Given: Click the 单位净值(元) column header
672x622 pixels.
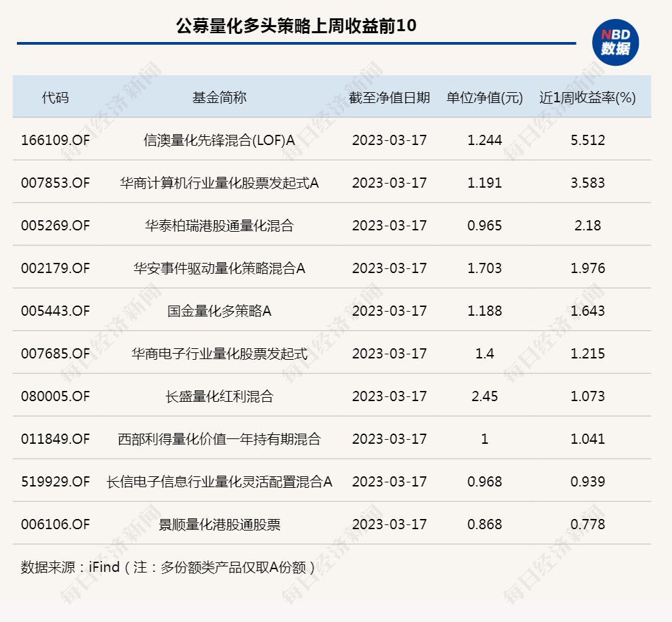Looking at the screenshot, I should point(483,96).
